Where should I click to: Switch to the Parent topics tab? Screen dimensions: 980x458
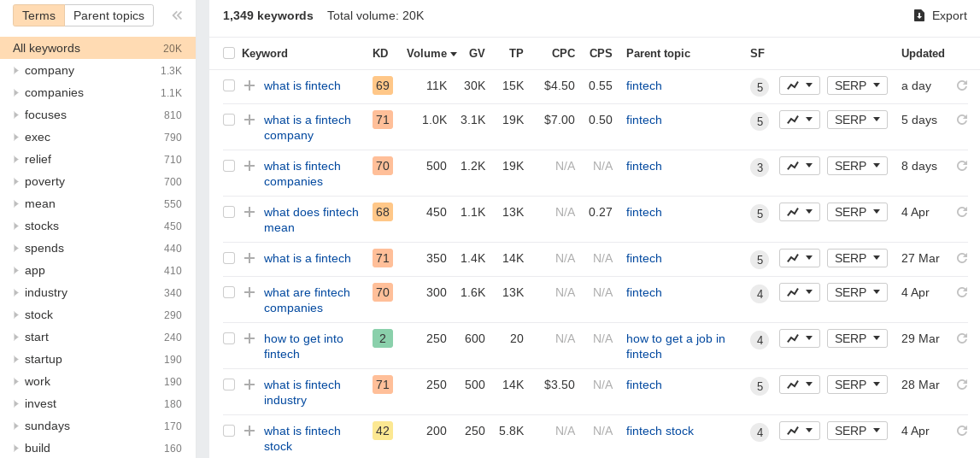[x=109, y=15]
